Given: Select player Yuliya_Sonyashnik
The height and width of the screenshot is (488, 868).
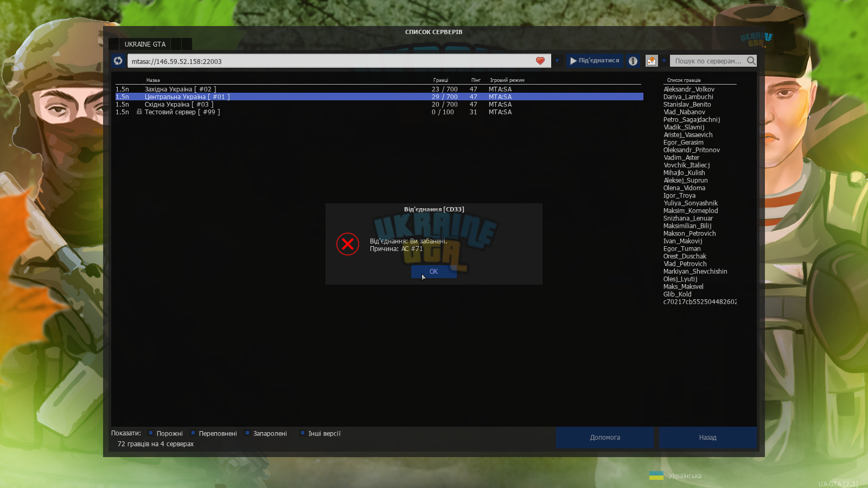Looking at the screenshot, I should coord(691,203).
